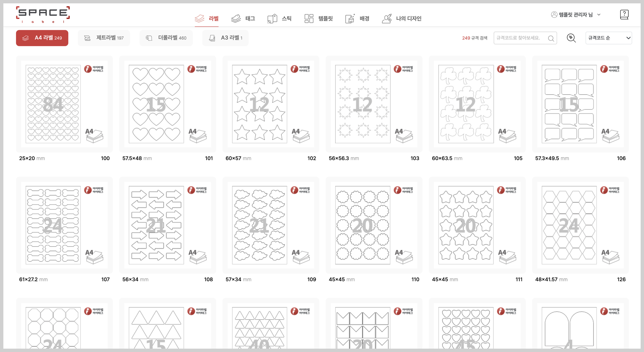Open the 24 hexagons template code 126
The width and height of the screenshot is (644, 352).
(581, 225)
